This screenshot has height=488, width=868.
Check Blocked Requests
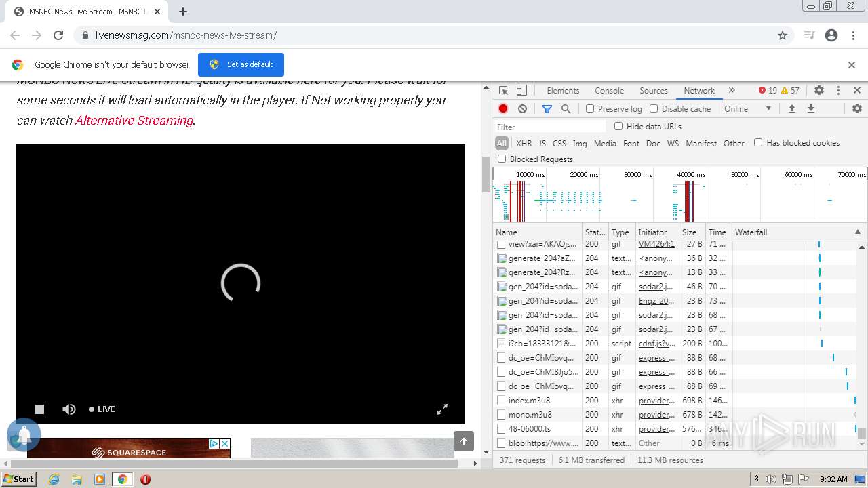point(502,159)
